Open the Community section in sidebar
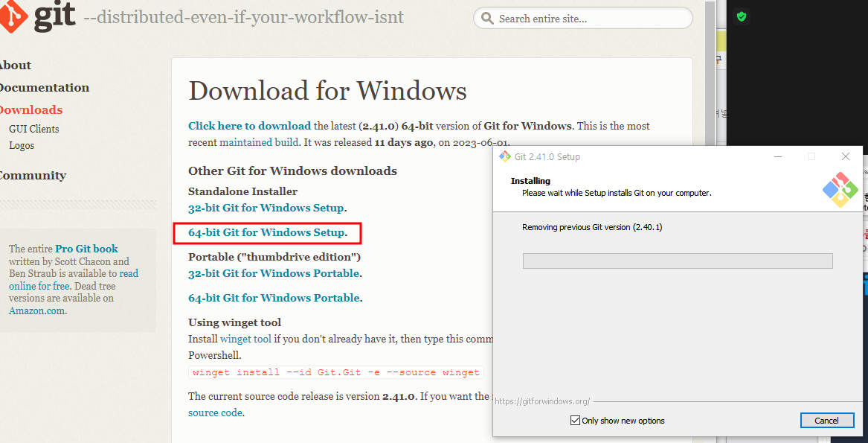This screenshot has width=868, height=443. point(32,175)
